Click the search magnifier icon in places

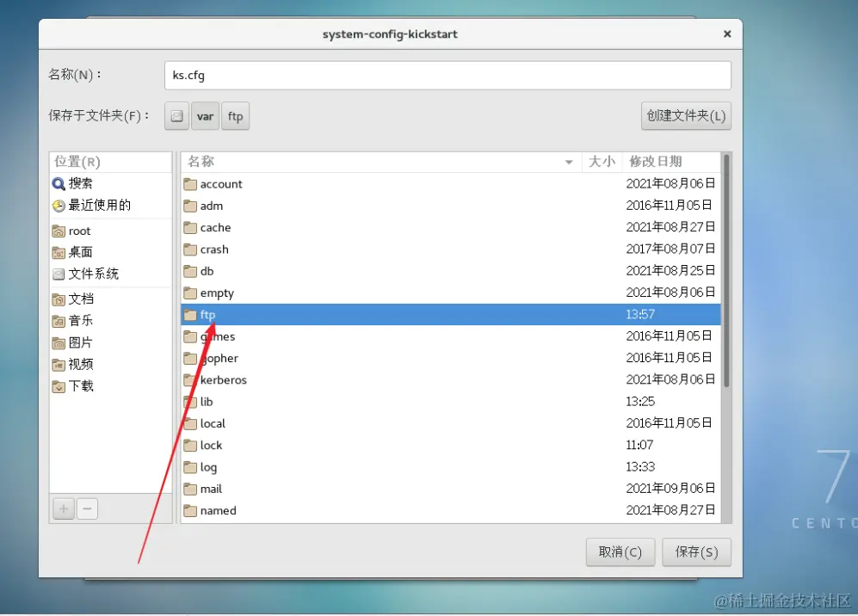(59, 184)
